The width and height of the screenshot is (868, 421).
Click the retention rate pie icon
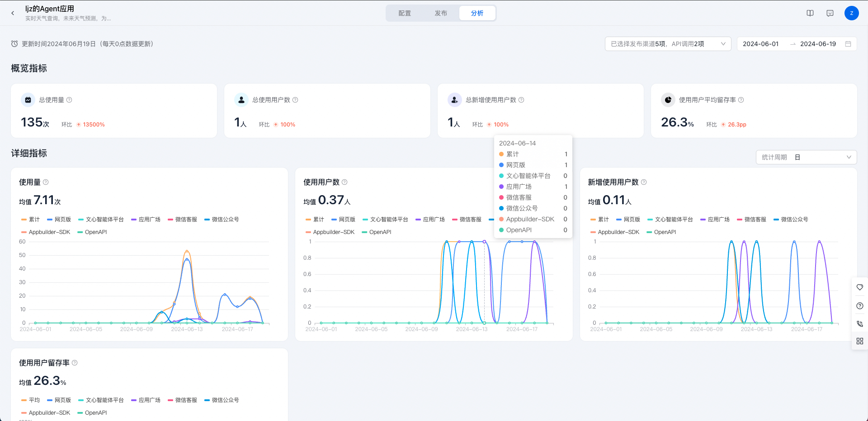tap(668, 100)
